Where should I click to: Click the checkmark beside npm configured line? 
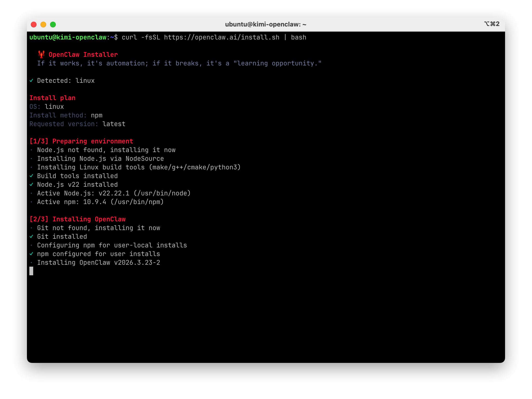point(31,254)
